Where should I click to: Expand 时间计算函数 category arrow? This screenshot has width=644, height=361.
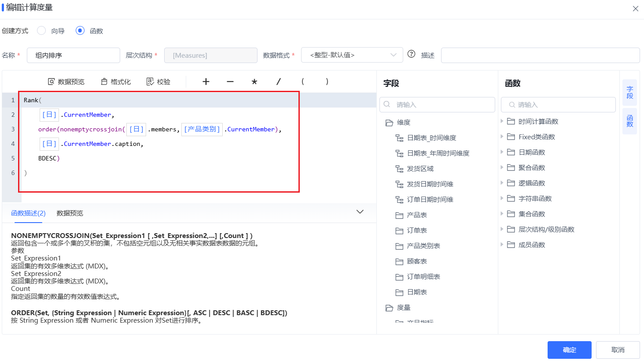(x=502, y=121)
